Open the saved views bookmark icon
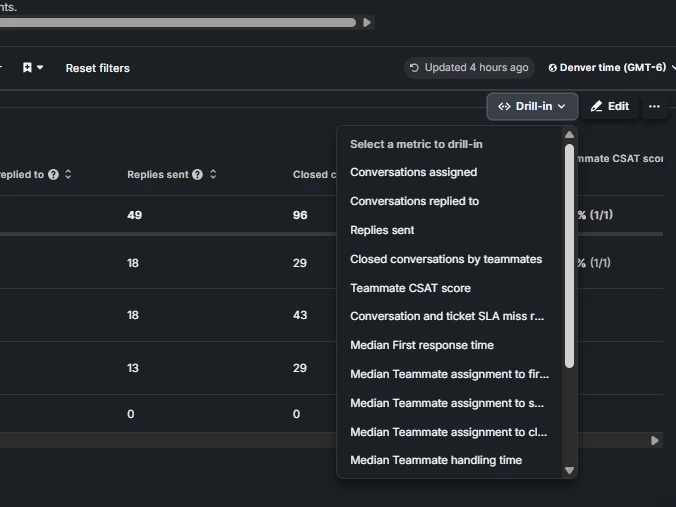 (27, 68)
